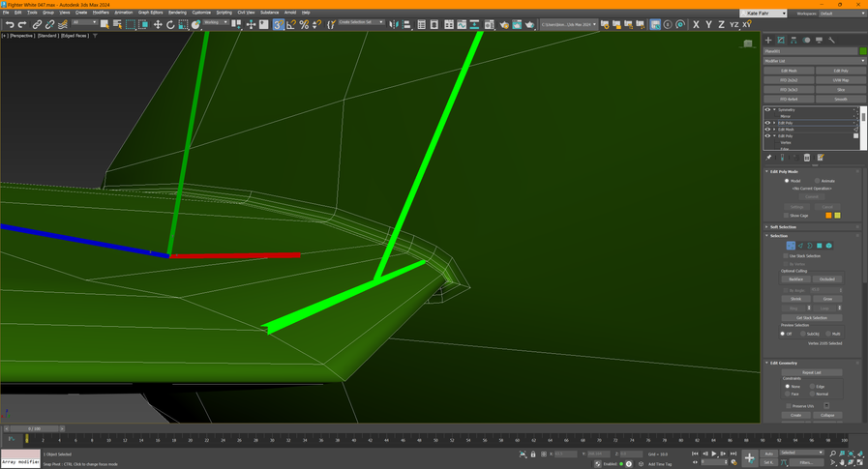Screen dimensions: 868x469
Task: Open the Rendered Frame Window icon
Action: point(517,24)
